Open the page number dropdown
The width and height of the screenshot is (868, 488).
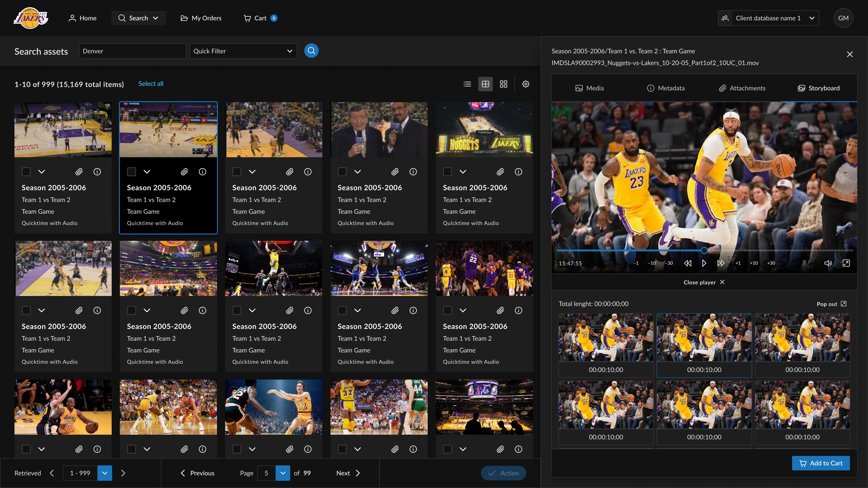[x=283, y=473]
